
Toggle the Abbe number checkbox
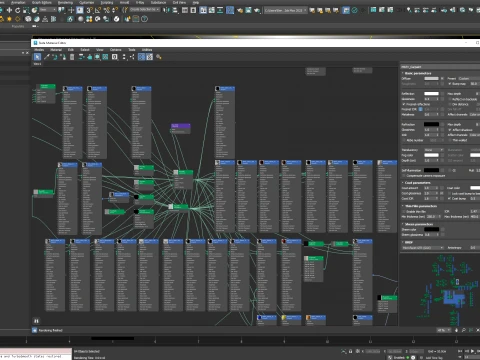(x=404, y=140)
